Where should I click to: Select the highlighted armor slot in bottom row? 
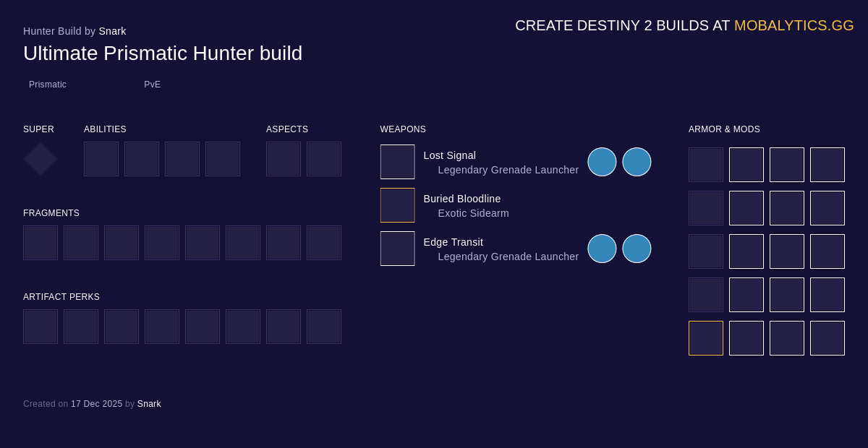pyautogui.click(x=705, y=338)
